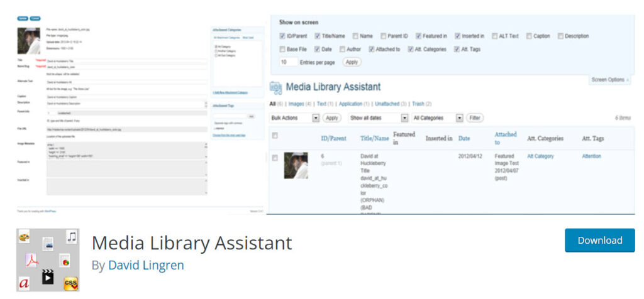Screen dimensions: 644x299
Task: Open the Bulk Actions dropdown
Action: click(294, 118)
